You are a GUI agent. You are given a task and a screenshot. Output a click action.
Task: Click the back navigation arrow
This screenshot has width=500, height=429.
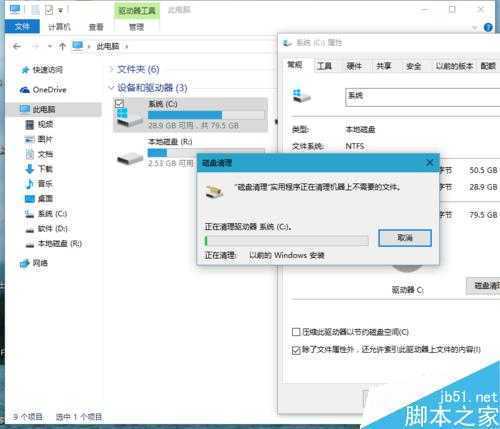pyautogui.click(x=17, y=46)
